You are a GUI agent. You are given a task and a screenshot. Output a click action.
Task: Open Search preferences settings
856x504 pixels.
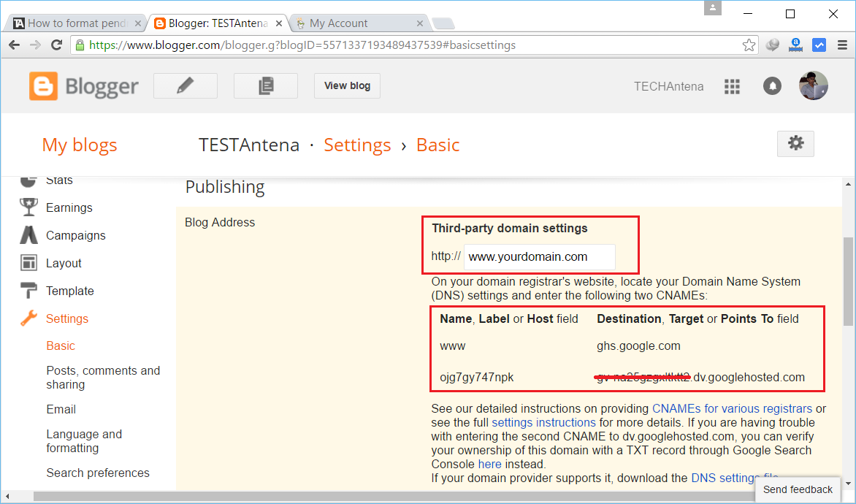click(98, 473)
